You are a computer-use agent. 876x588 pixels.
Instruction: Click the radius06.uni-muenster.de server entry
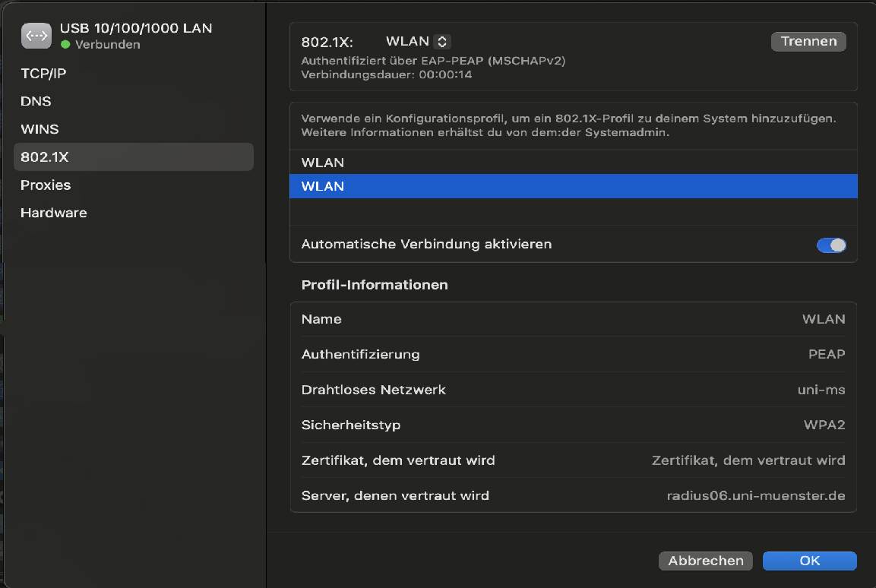pos(755,496)
